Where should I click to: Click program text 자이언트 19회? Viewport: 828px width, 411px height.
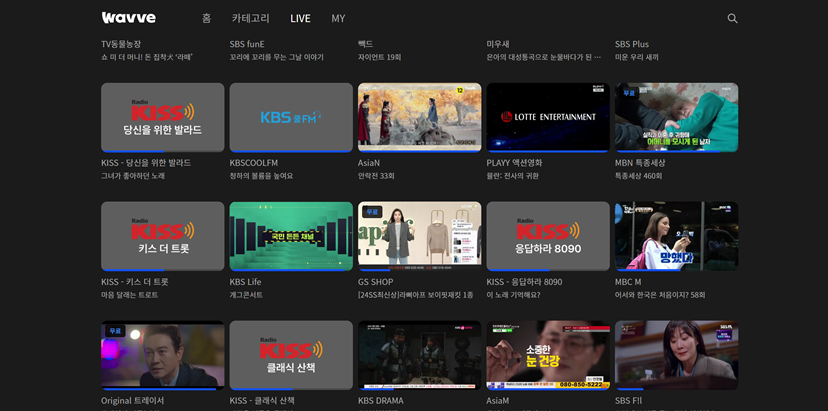pos(380,57)
